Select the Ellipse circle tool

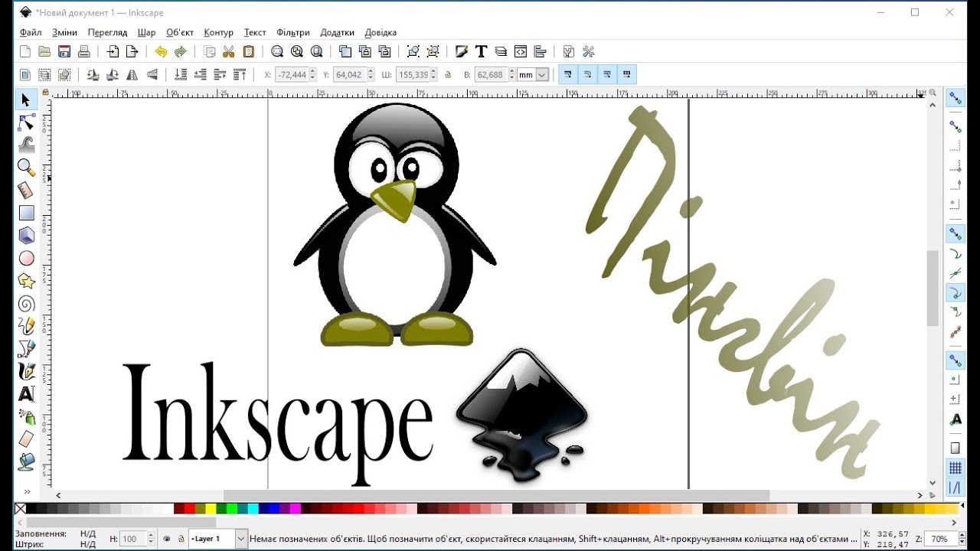pos(26,259)
